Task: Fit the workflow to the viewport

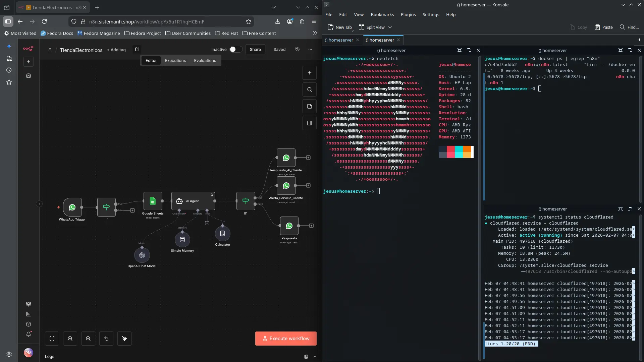Action: click(52, 338)
